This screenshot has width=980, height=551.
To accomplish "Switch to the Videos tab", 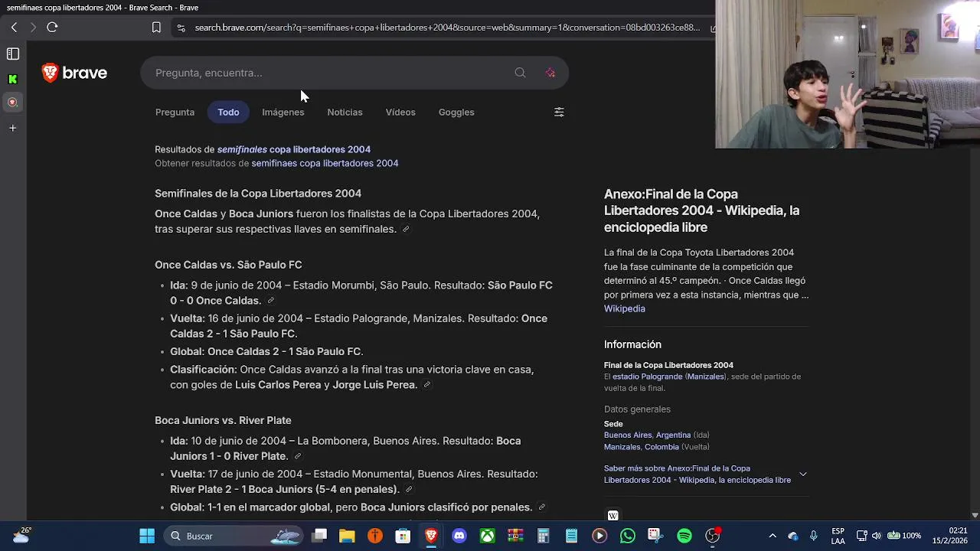I will (400, 112).
